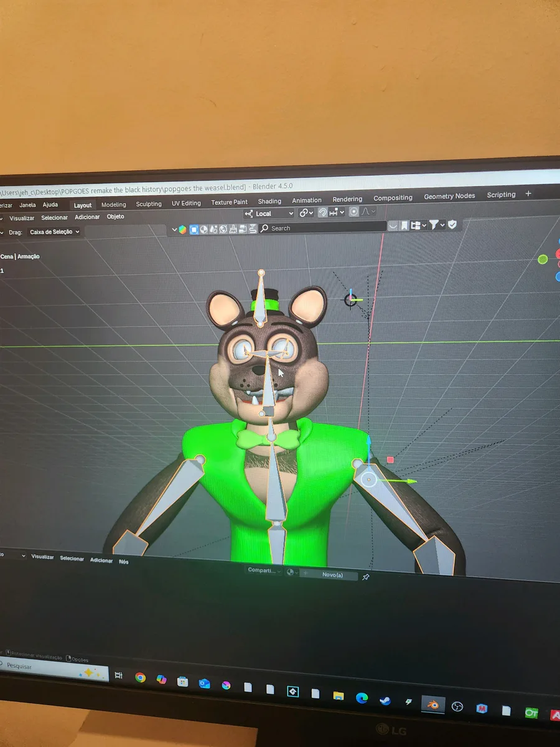
Task: Click the shield check icon in header
Action: tap(452, 224)
